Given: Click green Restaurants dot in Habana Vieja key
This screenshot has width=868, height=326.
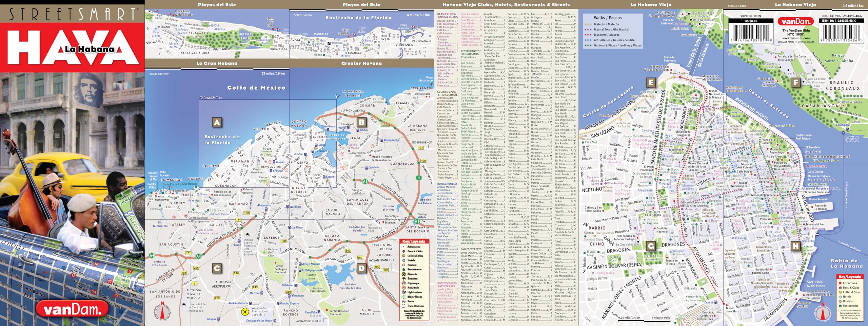Looking at the screenshot, I should (x=840, y=306).
